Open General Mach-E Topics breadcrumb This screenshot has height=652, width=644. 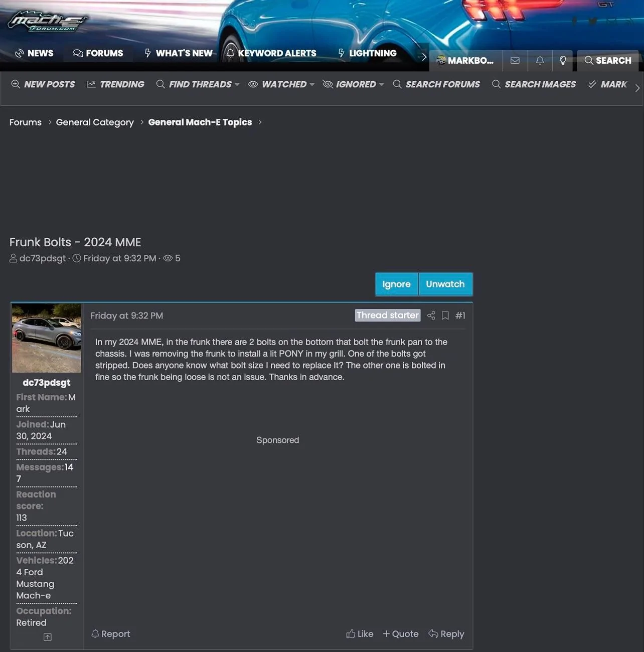pyautogui.click(x=200, y=122)
